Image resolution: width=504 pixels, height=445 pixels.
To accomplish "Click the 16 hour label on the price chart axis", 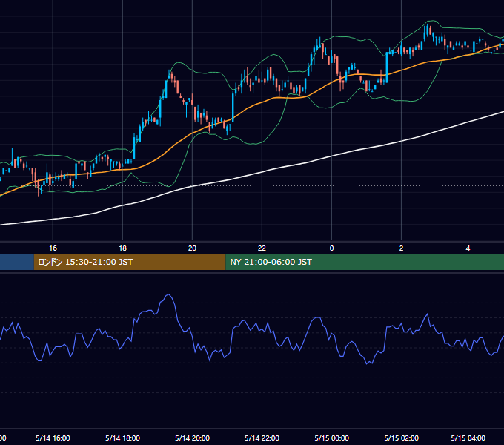I will pyautogui.click(x=53, y=248).
